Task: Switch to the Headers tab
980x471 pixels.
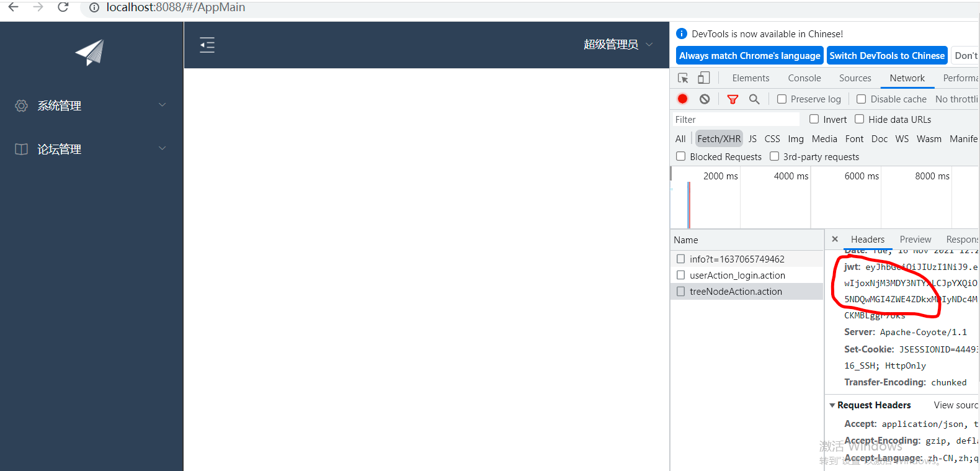Action: click(868, 240)
